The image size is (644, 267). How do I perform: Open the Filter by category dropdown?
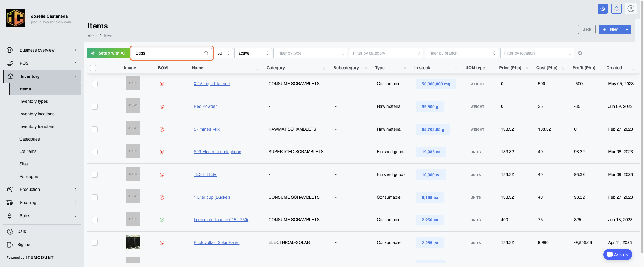pyautogui.click(x=386, y=53)
